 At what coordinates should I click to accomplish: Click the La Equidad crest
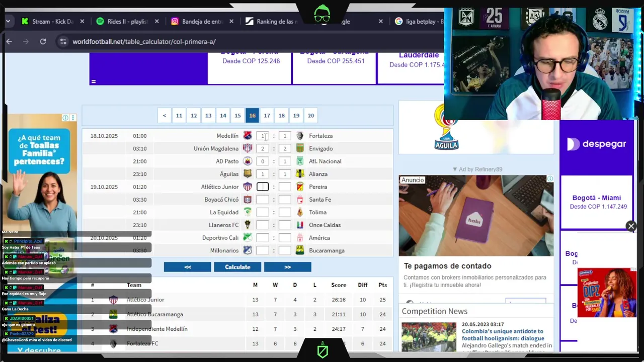point(248,212)
